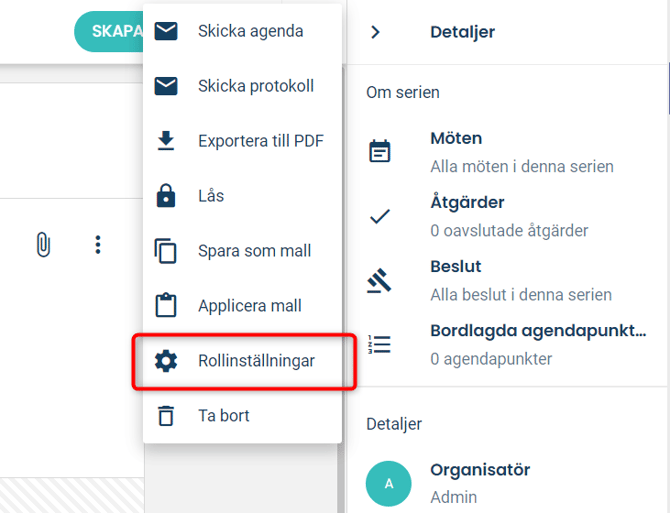Click the numbered list icon for Bordlagda agendapunkter
Screen dimensions: 670x513
(x=379, y=344)
